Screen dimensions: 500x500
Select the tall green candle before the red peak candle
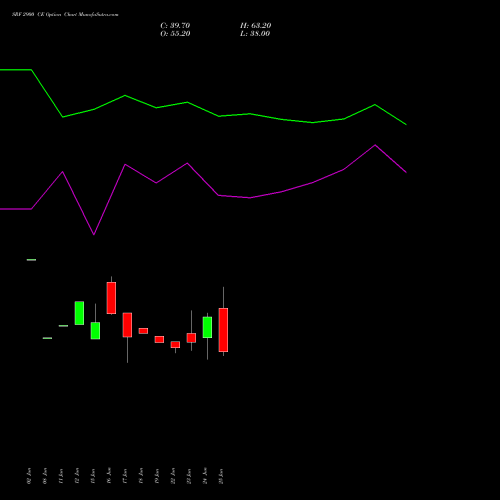[x=79, y=313]
